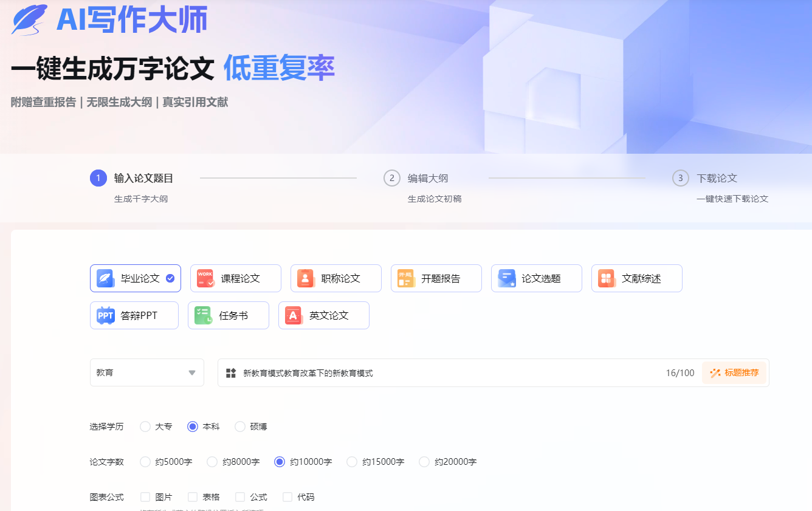
Task: Choose 约5000字 word count
Action: 145,462
